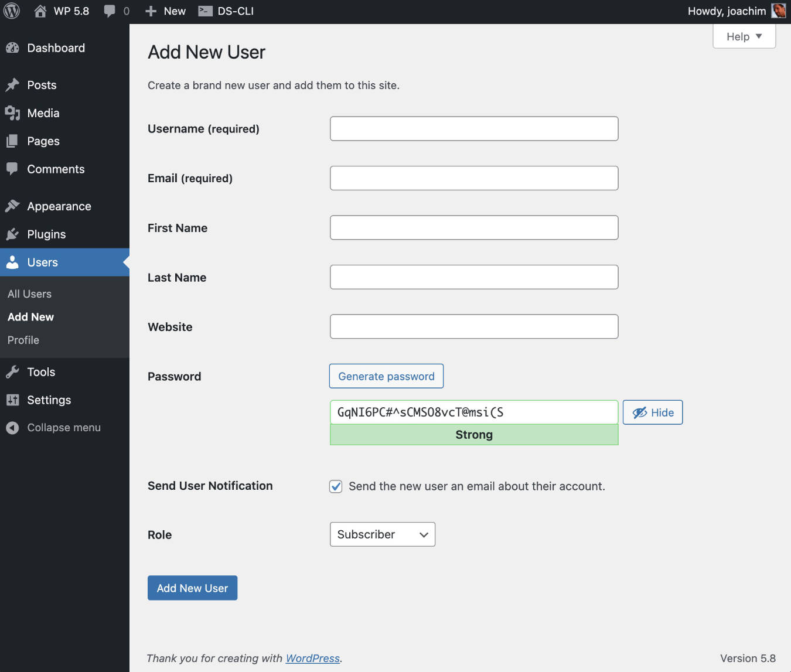Go to All Users
Screen dimensions: 791x672
point(29,294)
